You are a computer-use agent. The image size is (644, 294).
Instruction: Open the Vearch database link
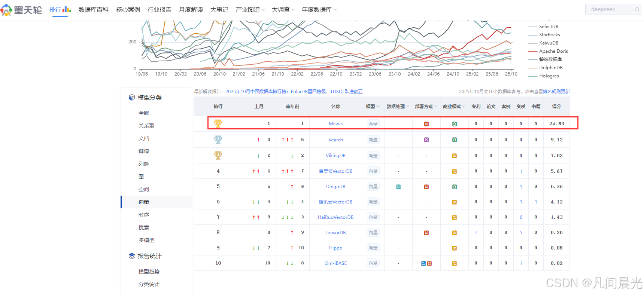(x=335, y=140)
